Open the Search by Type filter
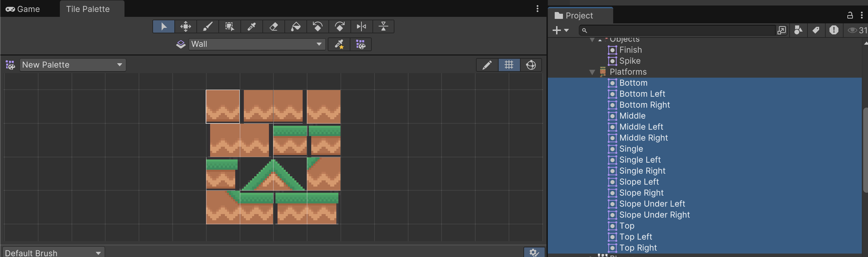The width and height of the screenshot is (868, 257). click(x=798, y=30)
